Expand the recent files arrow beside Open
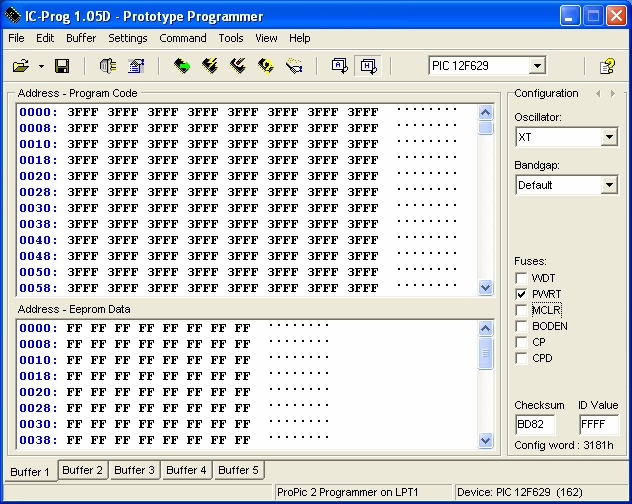This screenshot has width=632, height=504. (42, 66)
